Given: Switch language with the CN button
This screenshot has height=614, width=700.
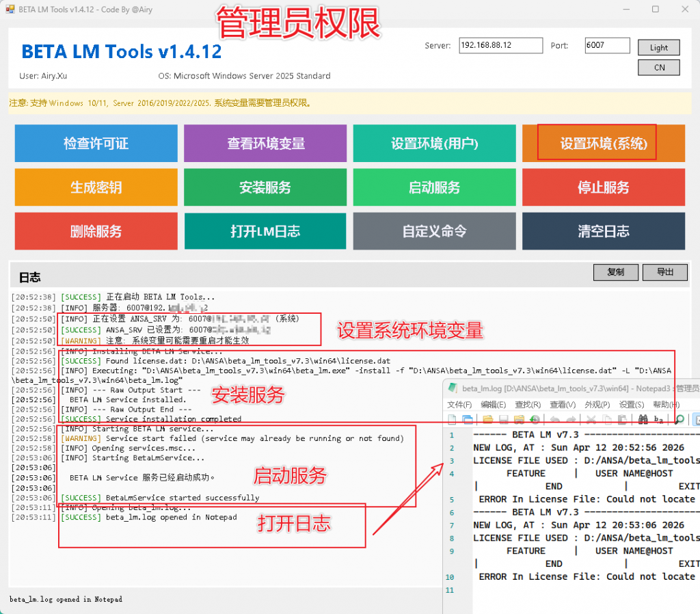Looking at the screenshot, I should point(659,68).
